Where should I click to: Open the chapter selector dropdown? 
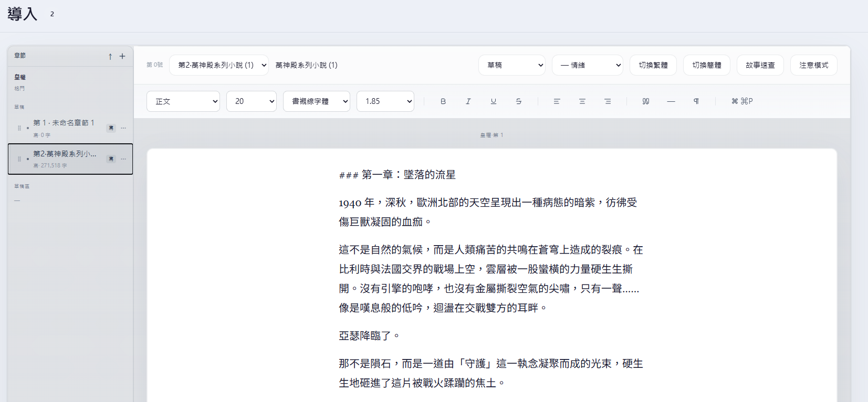(x=219, y=65)
